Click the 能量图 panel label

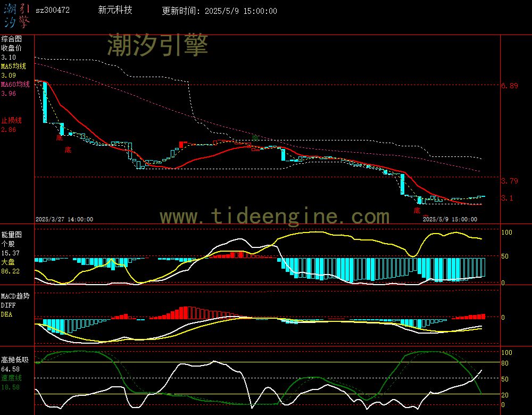tap(11, 235)
